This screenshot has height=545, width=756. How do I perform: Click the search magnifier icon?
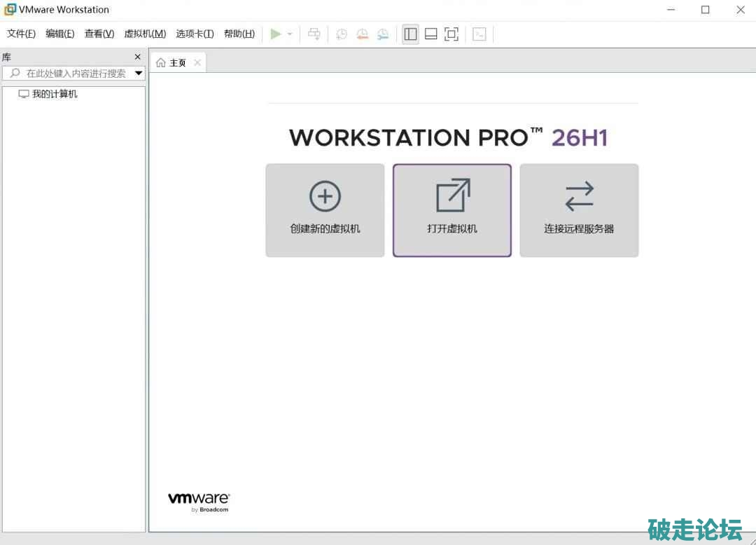[15, 73]
